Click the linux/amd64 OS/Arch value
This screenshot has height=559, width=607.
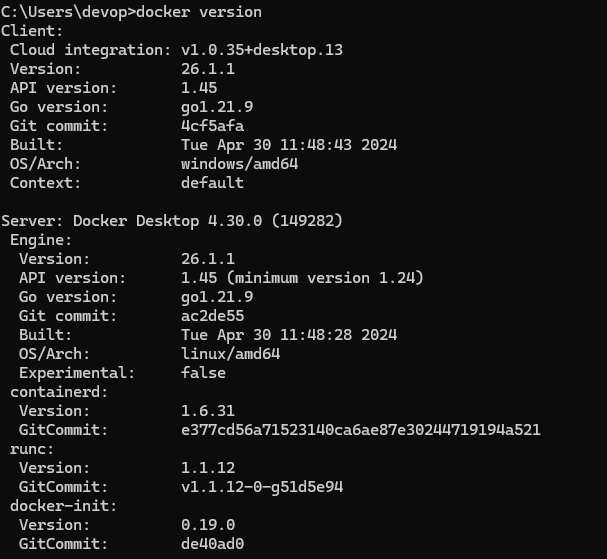[231, 354]
